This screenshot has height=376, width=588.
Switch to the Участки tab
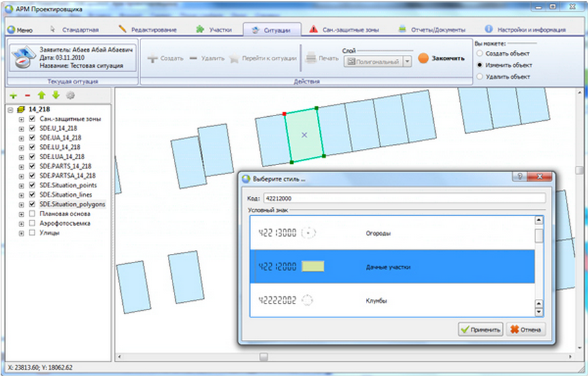[x=210, y=30]
